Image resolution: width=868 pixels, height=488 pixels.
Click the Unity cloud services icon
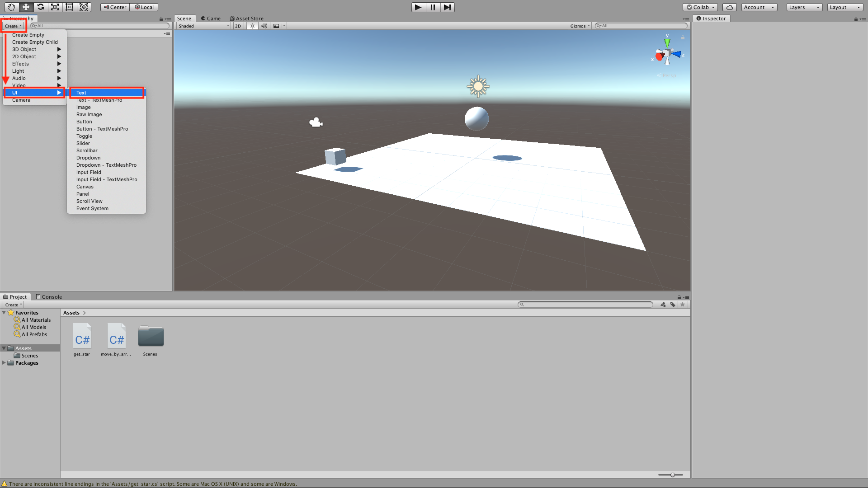730,7
